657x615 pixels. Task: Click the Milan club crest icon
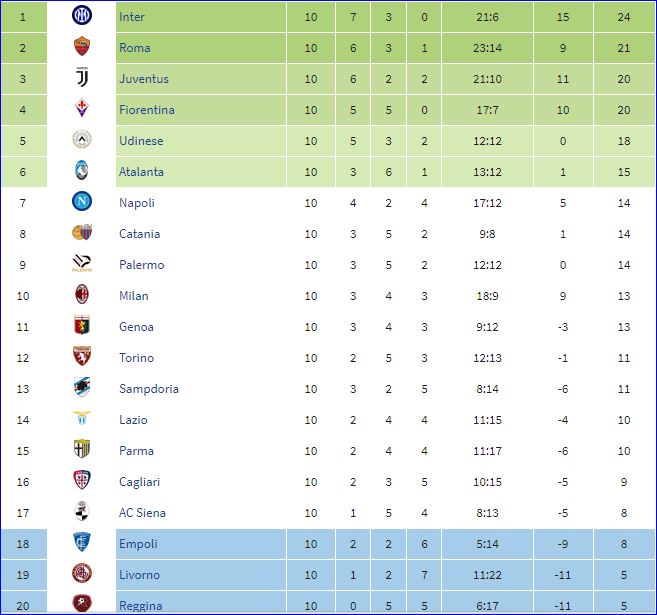(x=82, y=295)
